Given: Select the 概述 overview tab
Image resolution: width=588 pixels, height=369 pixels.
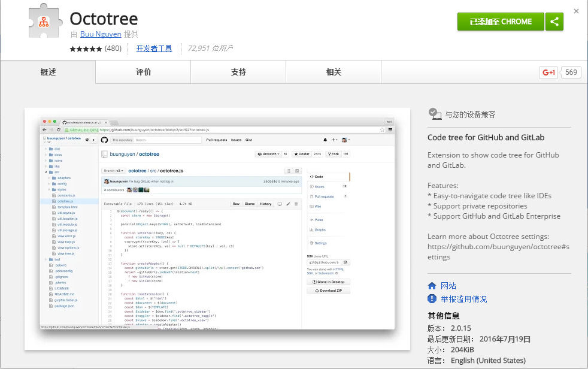Looking at the screenshot, I should point(48,72).
